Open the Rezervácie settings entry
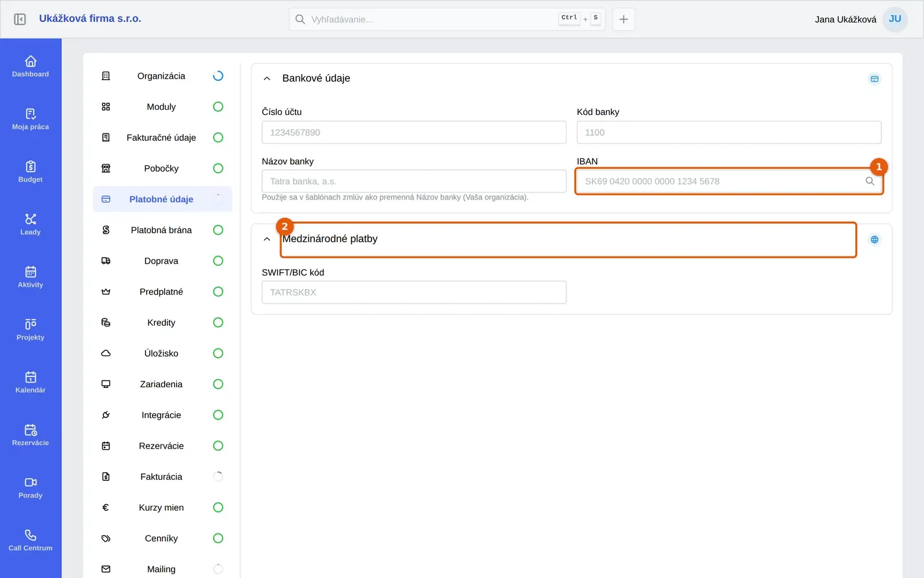Viewport: 924px width, 578px height. (162, 446)
